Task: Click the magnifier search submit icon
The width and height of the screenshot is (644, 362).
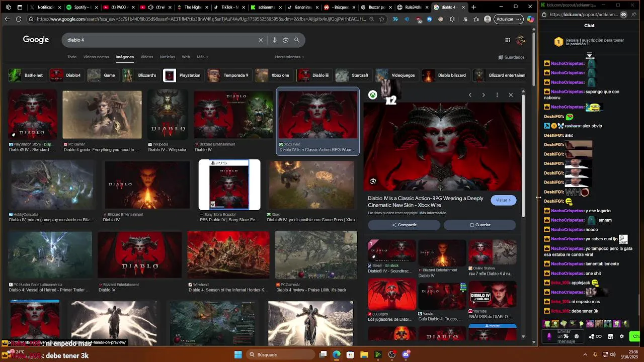Action: coord(297,40)
